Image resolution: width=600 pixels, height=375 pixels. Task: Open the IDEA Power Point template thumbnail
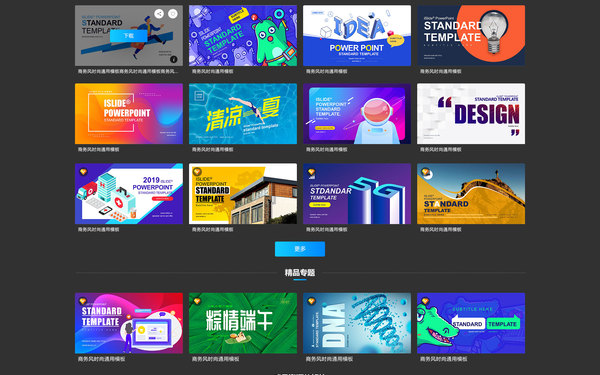[357, 36]
